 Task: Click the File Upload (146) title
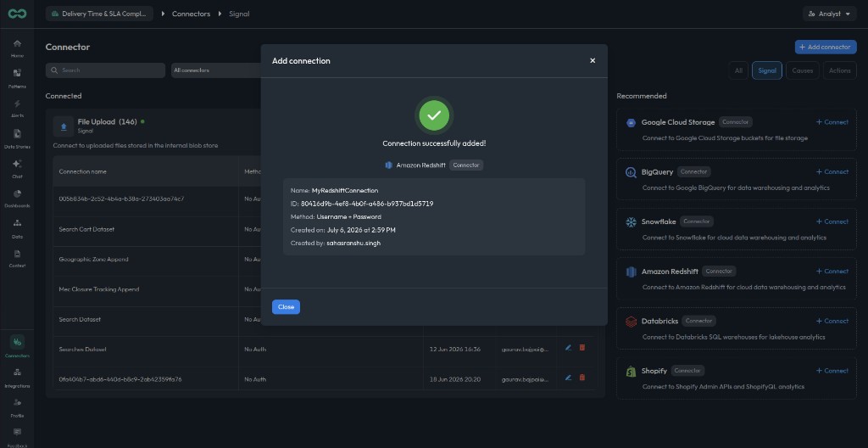pyautogui.click(x=108, y=122)
